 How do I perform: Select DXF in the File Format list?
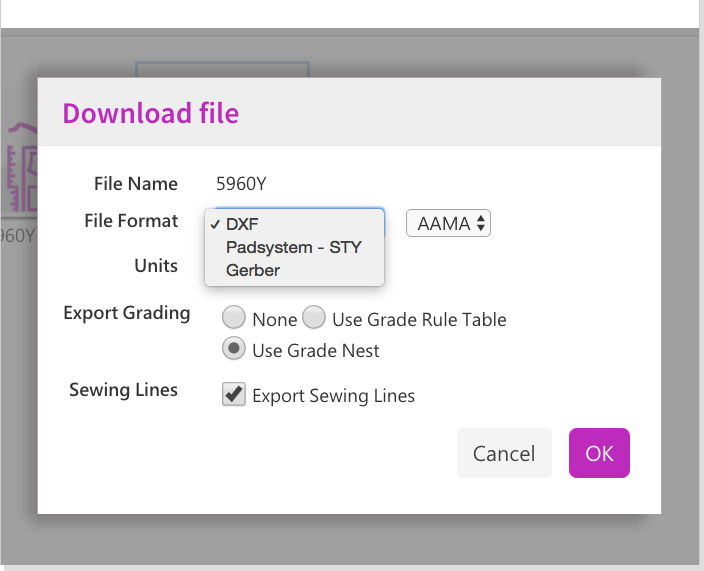pyautogui.click(x=242, y=224)
